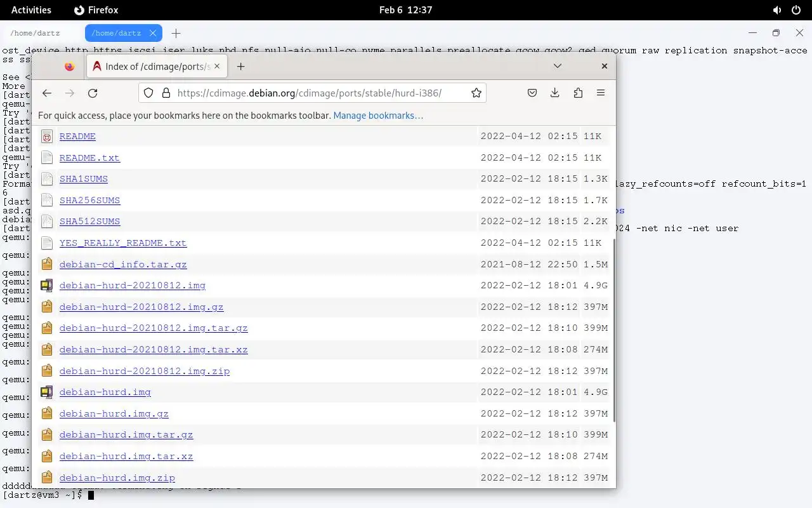Download the debian-hurd.img file
The image size is (812, 508).
click(x=105, y=392)
